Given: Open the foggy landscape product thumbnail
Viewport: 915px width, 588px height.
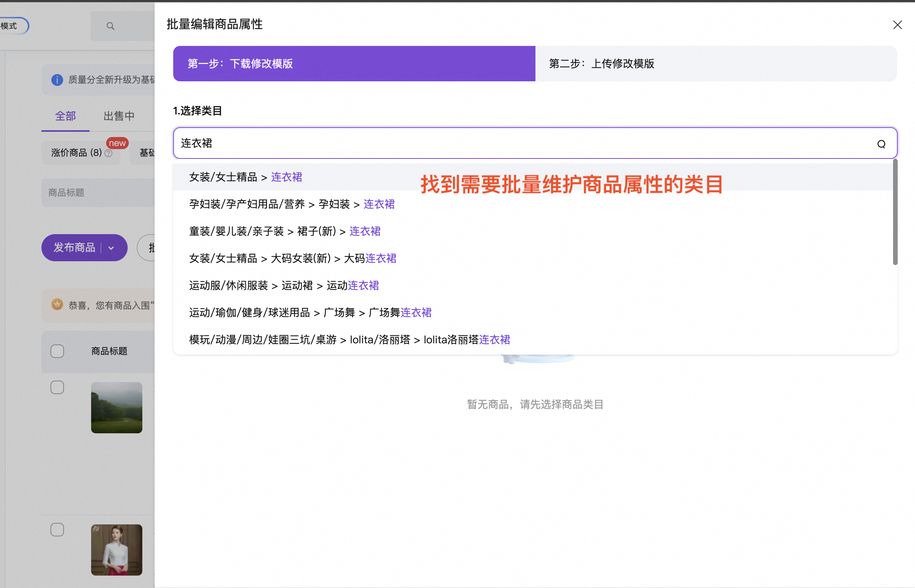Looking at the screenshot, I should pos(116,407).
